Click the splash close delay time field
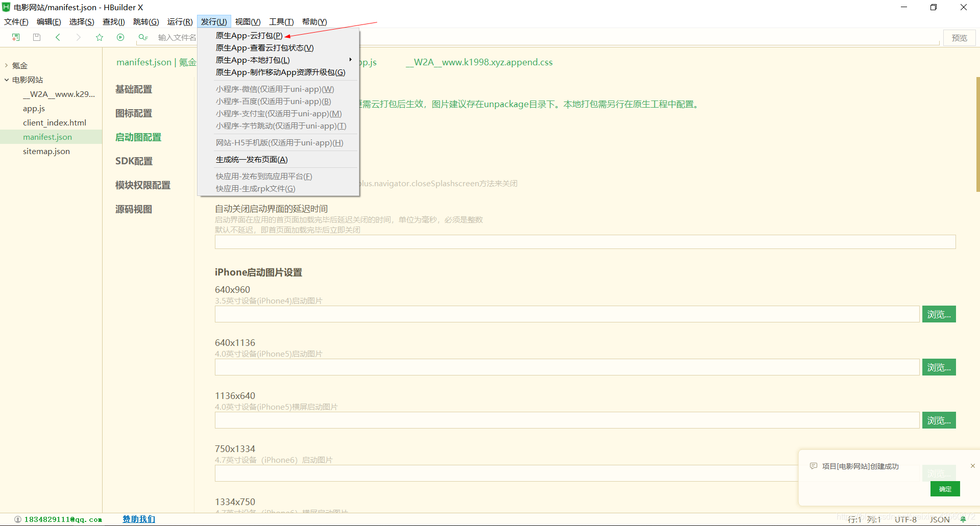 (585, 242)
